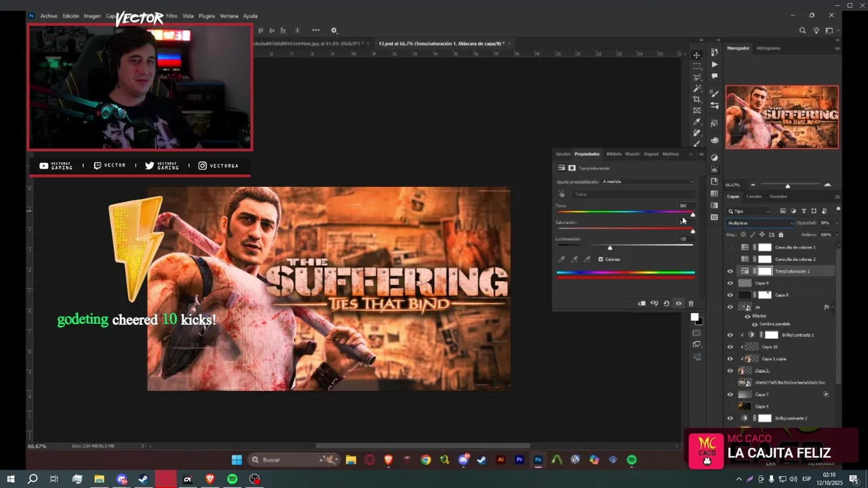Select the Polygonal Lasso tool
Screen dimensions: 868x488
click(x=696, y=77)
